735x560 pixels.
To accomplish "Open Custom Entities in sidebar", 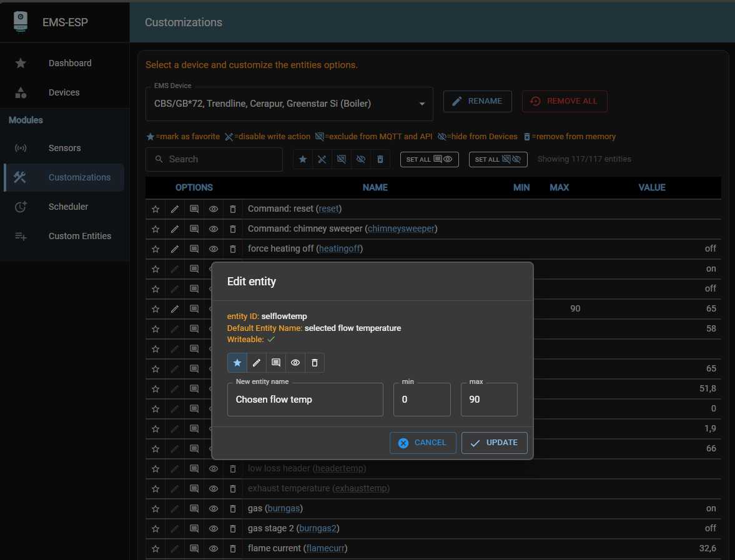I will [x=79, y=236].
